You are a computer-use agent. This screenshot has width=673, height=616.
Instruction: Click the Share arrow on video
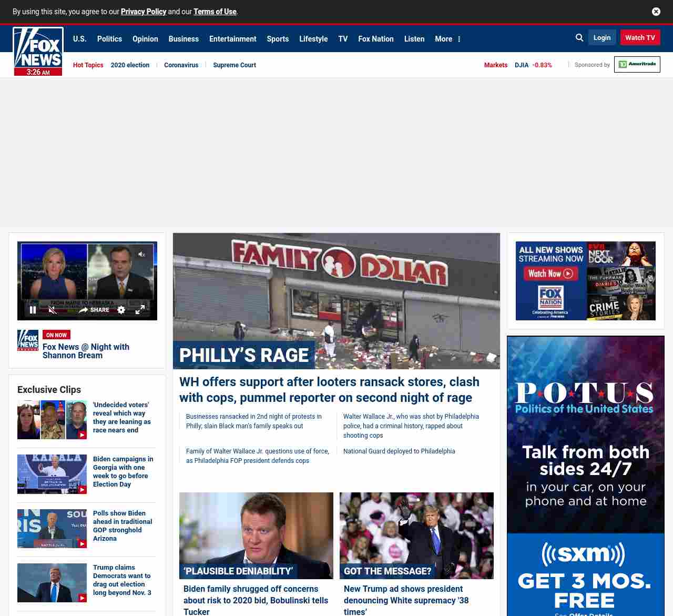tap(94, 310)
